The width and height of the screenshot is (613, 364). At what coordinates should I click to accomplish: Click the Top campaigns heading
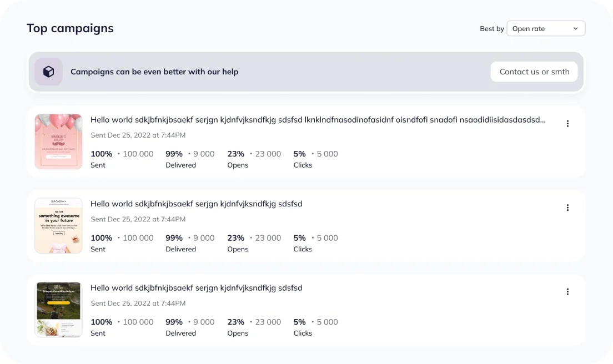click(x=70, y=28)
